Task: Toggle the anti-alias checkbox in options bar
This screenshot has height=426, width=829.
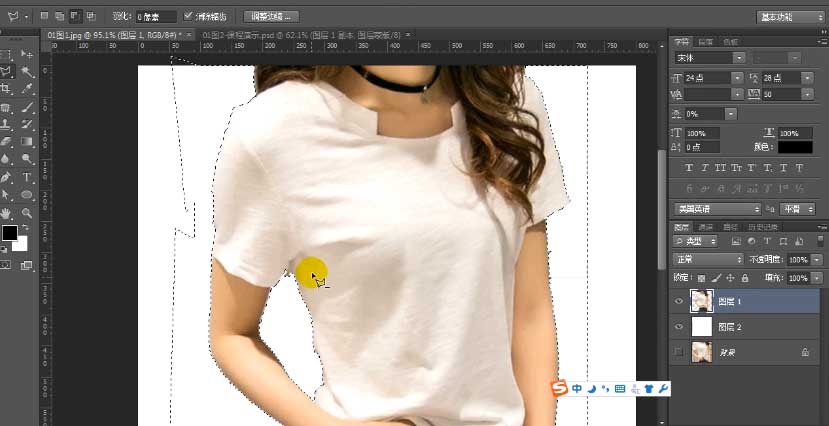Action: point(189,17)
